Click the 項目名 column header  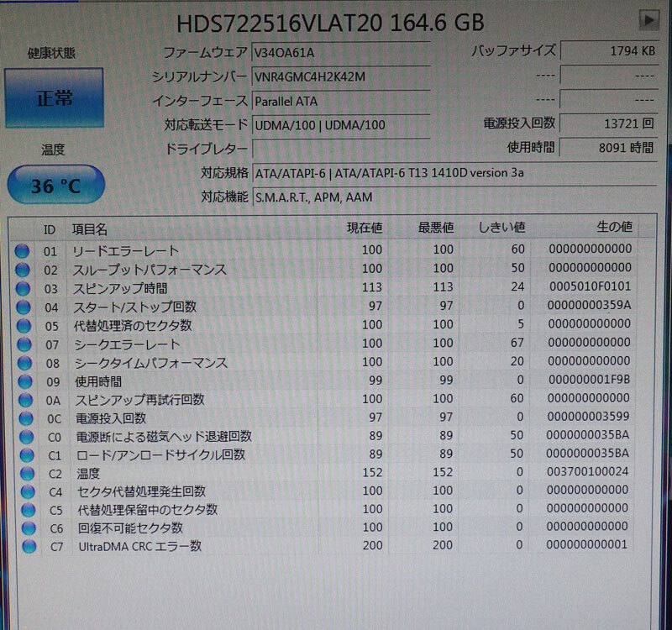[x=89, y=229]
